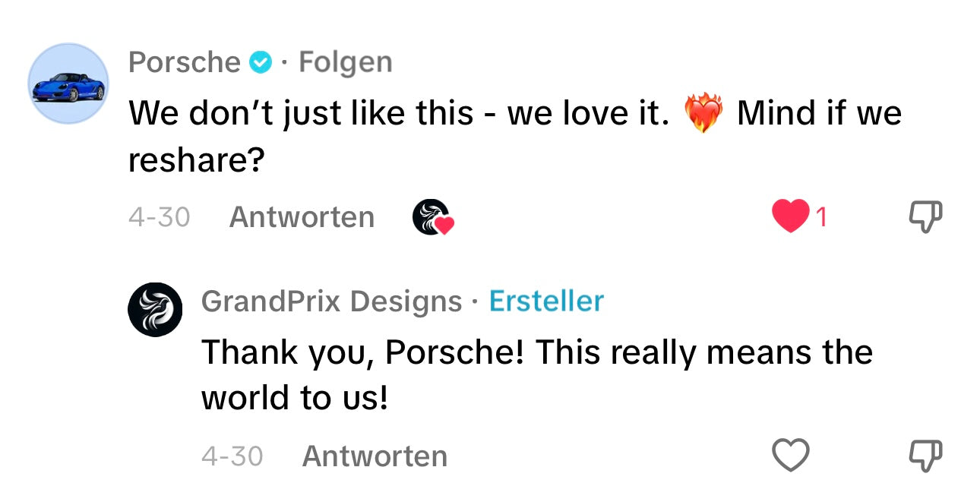Click the GrandPrix Designs username
Image resolution: width=980 pixels, height=486 pixels.
coord(331,301)
